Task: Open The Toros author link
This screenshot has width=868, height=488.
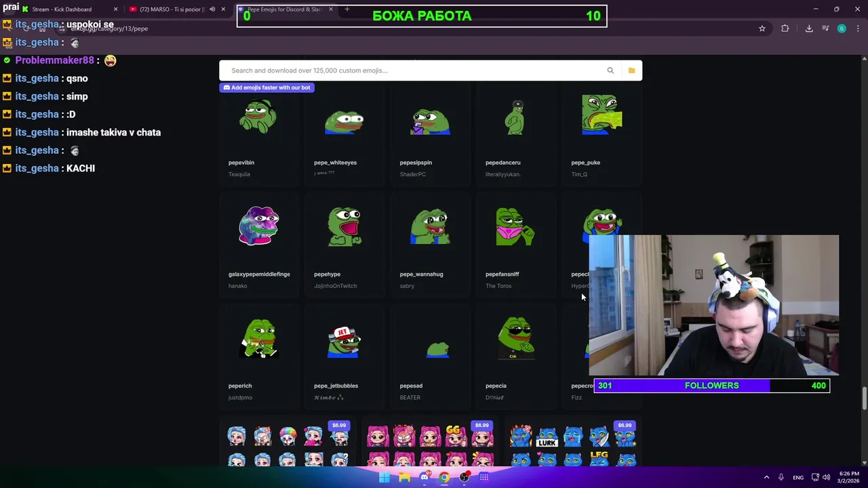Action: point(498,286)
